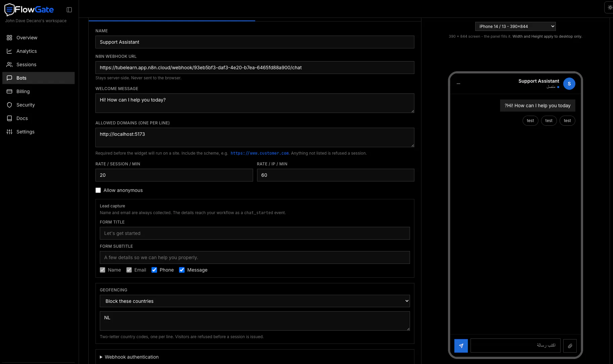Click the disabled Name checkbox
613x364 pixels.
103,270
